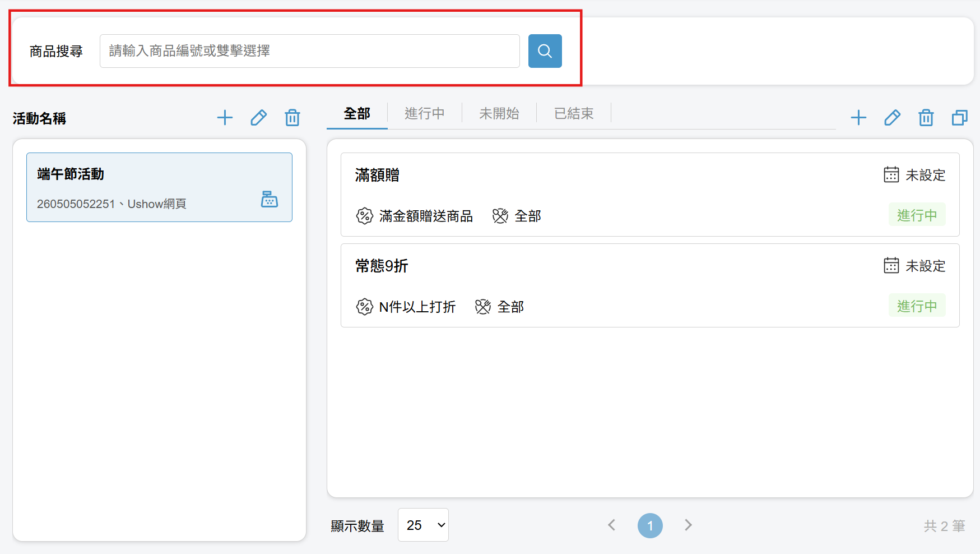The width and height of the screenshot is (980, 554).
Task: Select the 端午節活動 activity card
Action: tap(159, 187)
